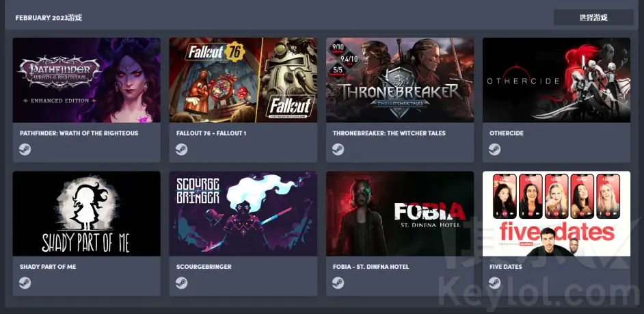Open the Shady Part of Me cover image
The image size is (644, 314).
(87, 213)
